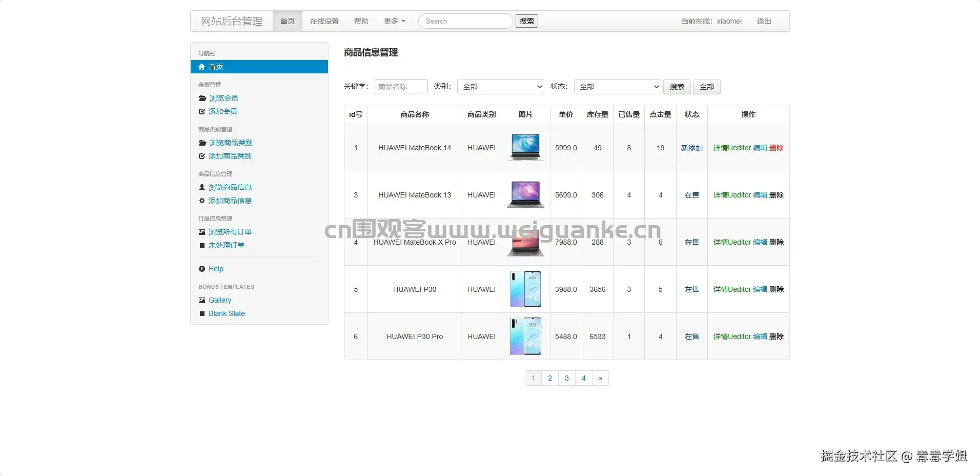This screenshot has width=980, height=476.
Task: Click the user icon beside 浏览商品信息
Action: pyautogui.click(x=202, y=187)
